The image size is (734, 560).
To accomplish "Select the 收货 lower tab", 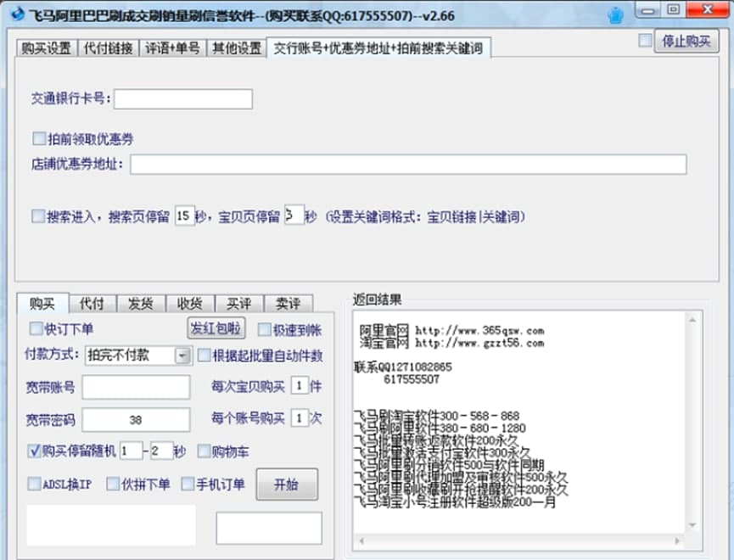I will 190,304.
